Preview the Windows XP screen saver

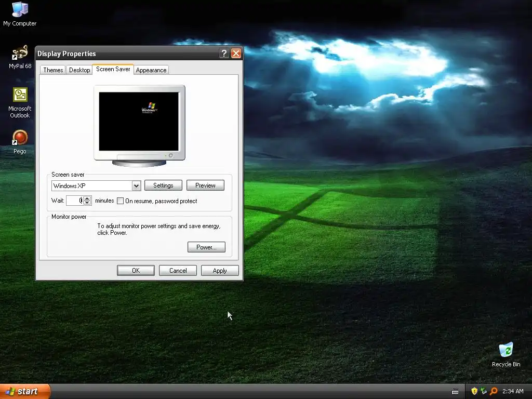205,185
